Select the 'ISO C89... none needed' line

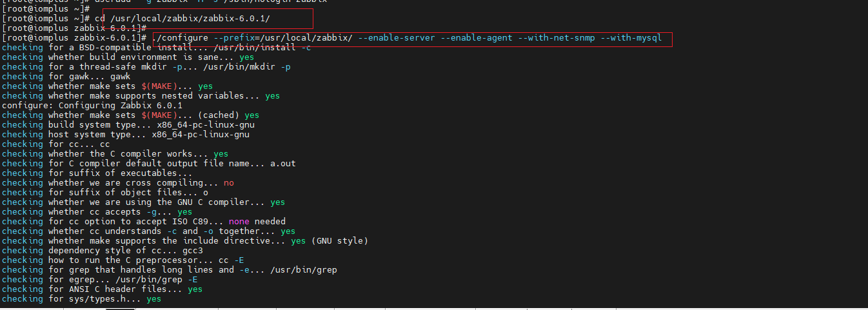(144, 222)
